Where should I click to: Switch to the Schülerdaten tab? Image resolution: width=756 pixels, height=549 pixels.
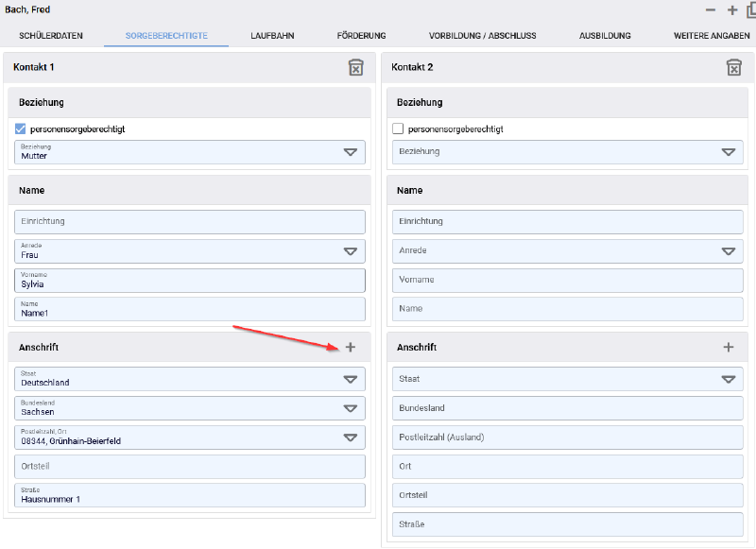(x=51, y=36)
